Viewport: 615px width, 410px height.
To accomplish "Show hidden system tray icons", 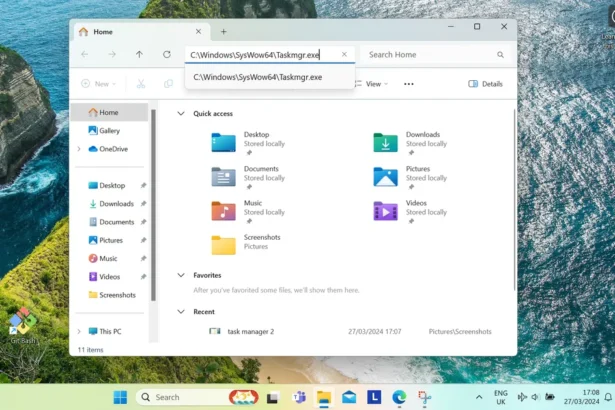I will click(x=479, y=397).
